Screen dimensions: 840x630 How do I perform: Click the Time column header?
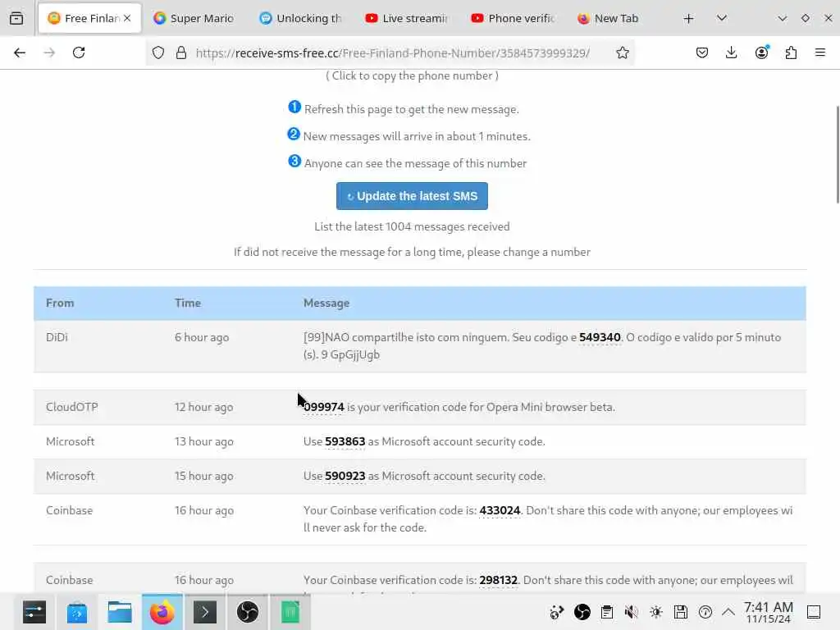tap(188, 304)
